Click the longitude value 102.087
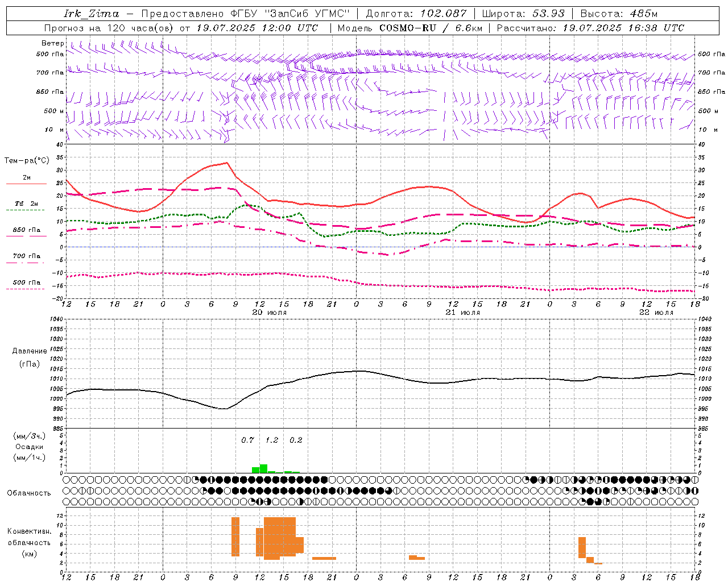728x582 pixels. (x=443, y=14)
